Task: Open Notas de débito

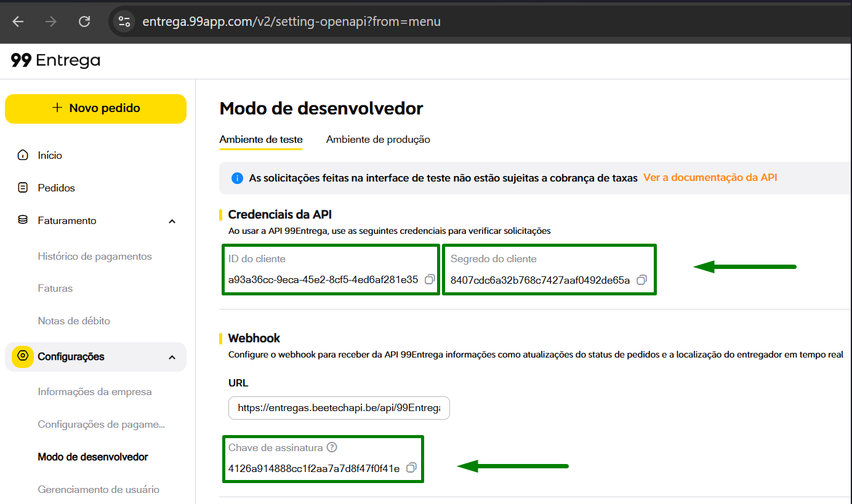Action: 74,321
